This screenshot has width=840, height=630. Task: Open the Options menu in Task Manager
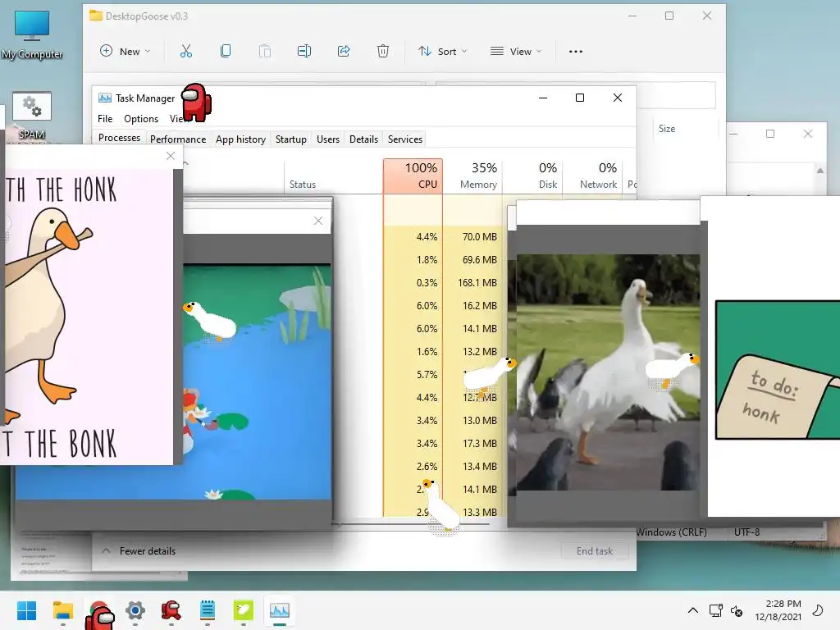(141, 119)
